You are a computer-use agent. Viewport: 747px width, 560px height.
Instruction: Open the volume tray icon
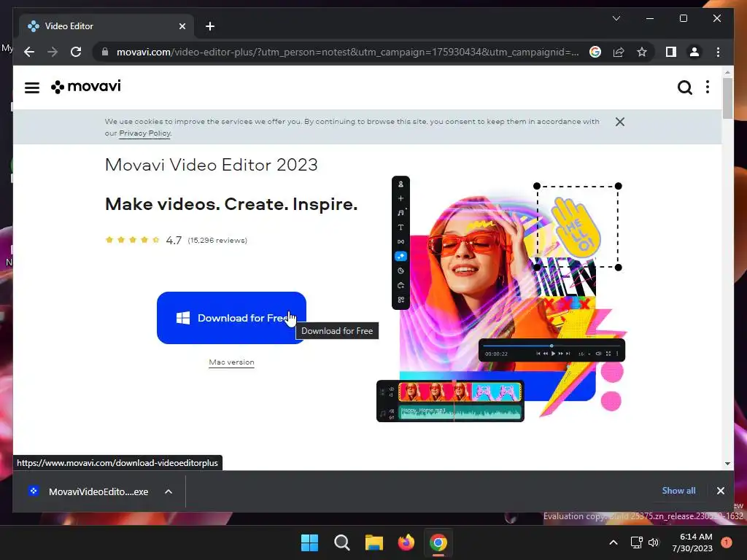(x=653, y=542)
